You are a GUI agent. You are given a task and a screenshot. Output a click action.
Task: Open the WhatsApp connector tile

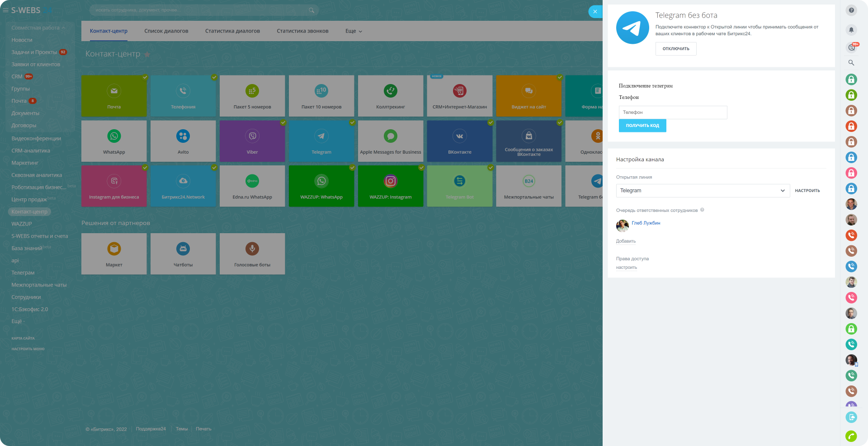(114, 141)
